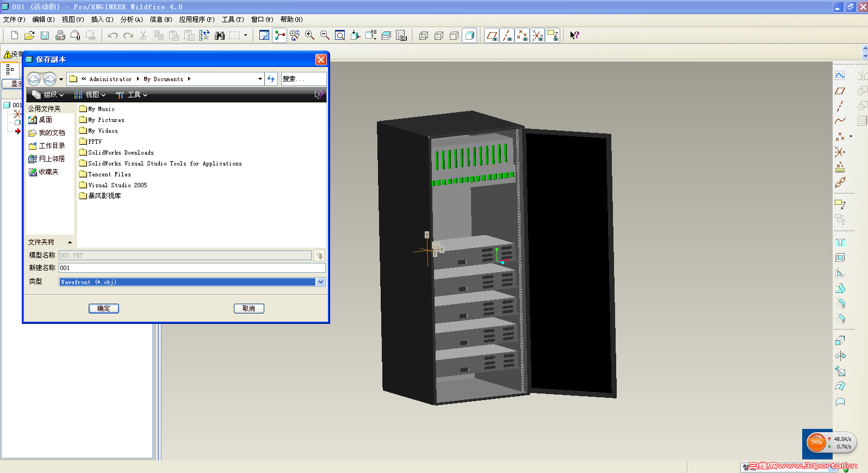Click the refresh folder icon in dialog
868x473 pixels.
[x=271, y=79]
